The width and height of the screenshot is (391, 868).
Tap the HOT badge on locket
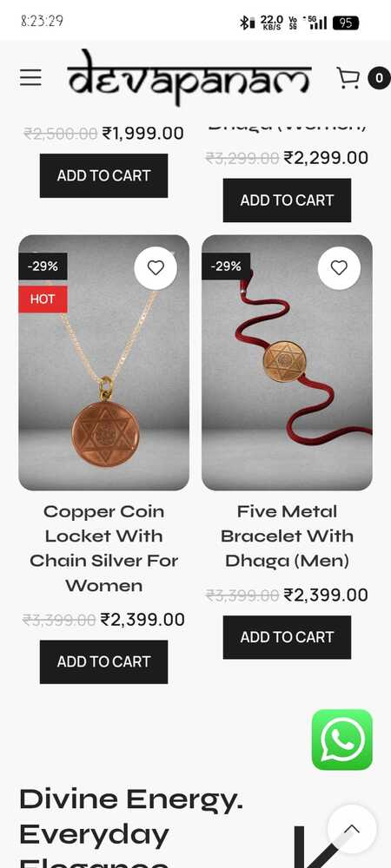pos(43,299)
